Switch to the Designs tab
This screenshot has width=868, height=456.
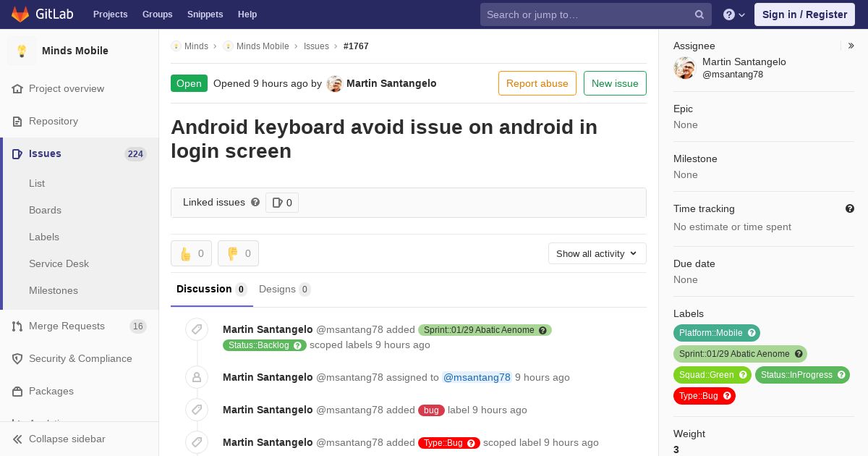284,290
